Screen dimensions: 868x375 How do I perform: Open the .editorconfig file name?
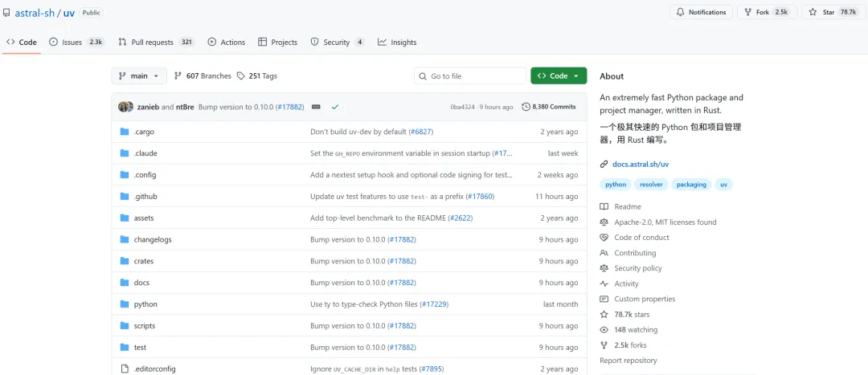pyautogui.click(x=155, y=369)
